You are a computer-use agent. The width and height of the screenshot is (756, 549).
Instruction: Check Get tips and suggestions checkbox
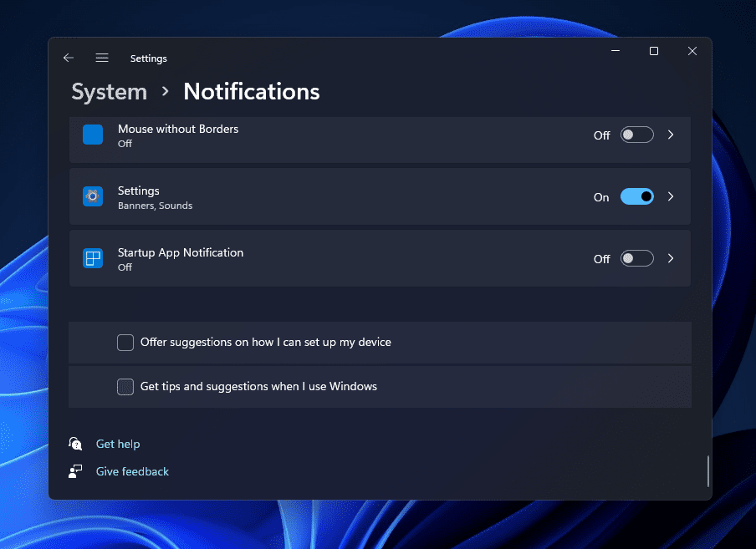[125, 387]
